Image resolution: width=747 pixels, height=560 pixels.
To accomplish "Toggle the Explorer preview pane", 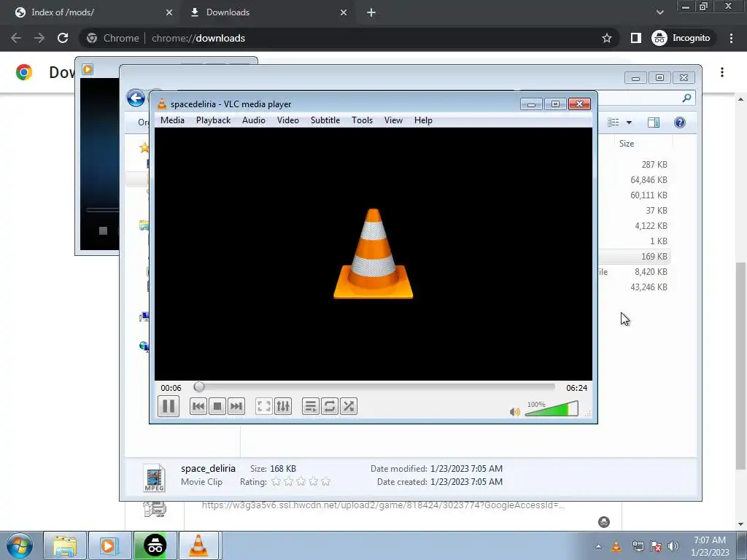I will (654, 122).
